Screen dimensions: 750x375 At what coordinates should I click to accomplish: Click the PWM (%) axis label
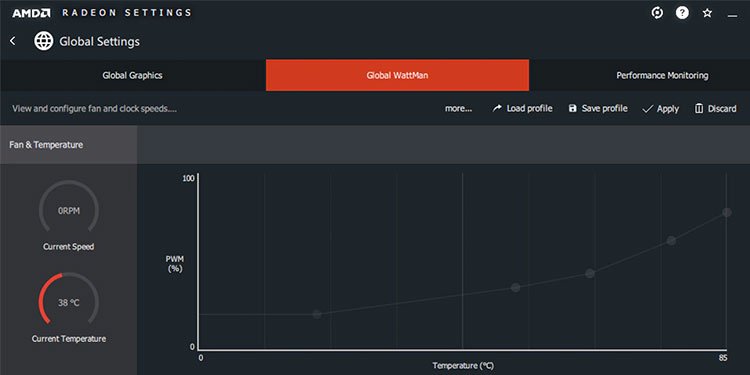click(x=175, y=264)
